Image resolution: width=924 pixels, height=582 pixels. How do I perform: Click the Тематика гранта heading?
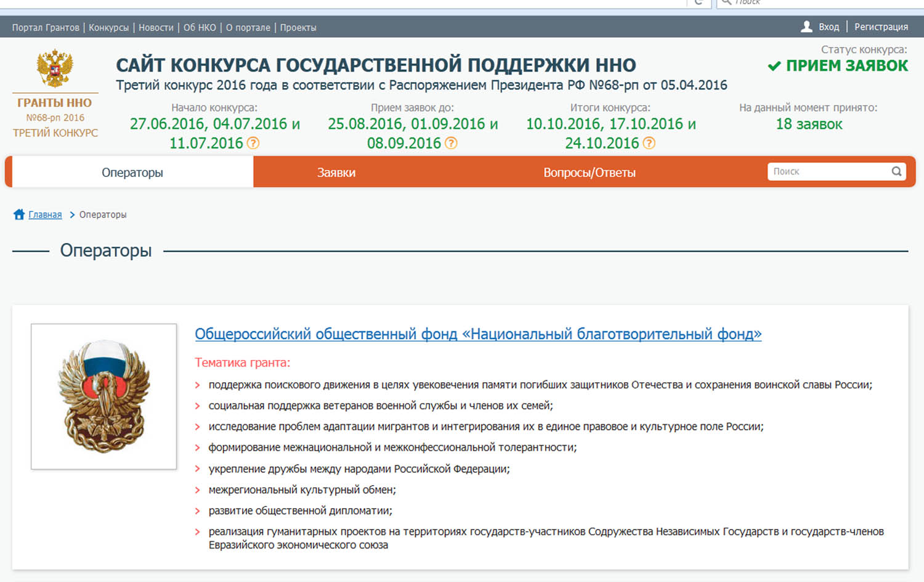pyautogui.click(x=242, y=363)
